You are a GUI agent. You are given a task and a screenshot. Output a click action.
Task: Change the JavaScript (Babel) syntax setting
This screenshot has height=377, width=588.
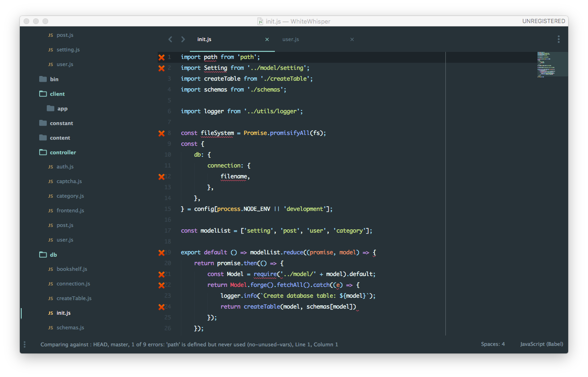pyautogui.click(x=541, y=344)
